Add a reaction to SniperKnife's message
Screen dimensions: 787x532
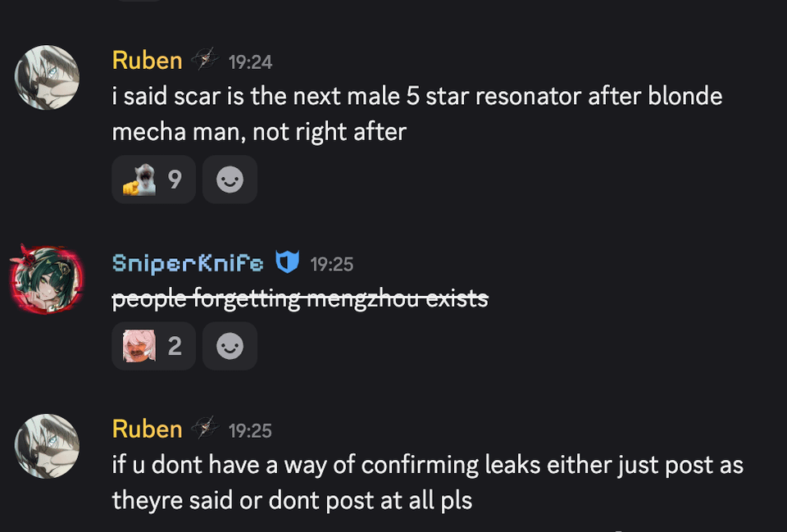(x=230, y=346)
